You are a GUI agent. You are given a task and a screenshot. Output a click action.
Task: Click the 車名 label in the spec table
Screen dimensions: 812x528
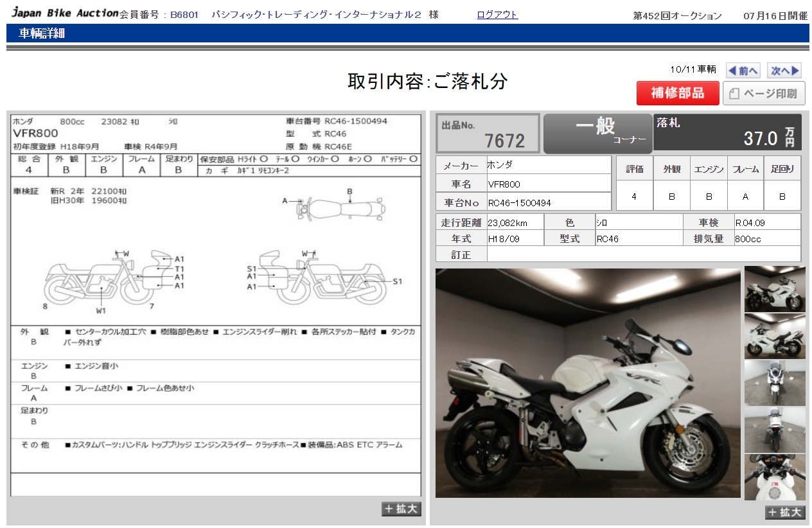click(x=461, y=184)
